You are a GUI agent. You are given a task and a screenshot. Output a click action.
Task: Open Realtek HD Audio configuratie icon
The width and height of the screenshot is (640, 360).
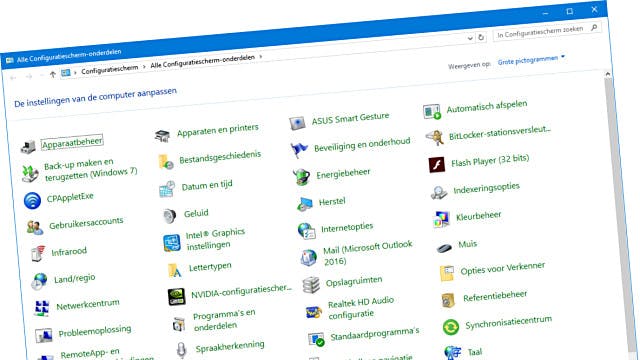(314, 312)
